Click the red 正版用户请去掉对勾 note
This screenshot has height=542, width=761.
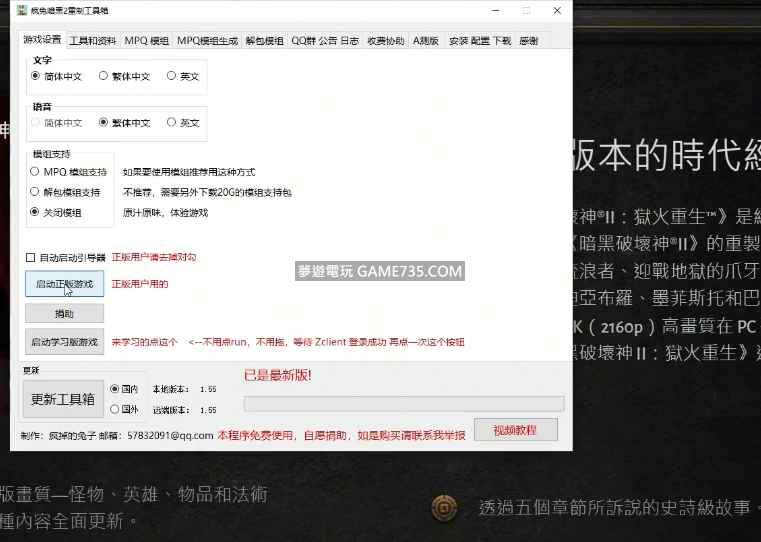pos(154,257)
